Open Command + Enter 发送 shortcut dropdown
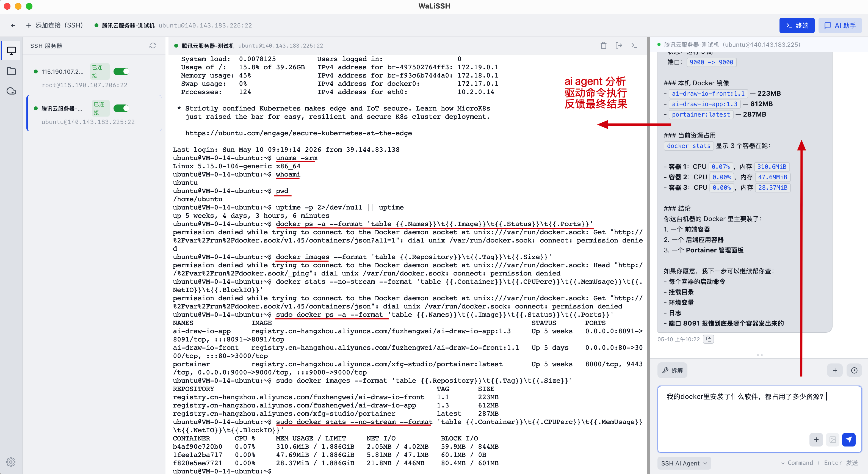Image resolution: width=868 pixels, height=474 pixels. click(x=819, y=463)
